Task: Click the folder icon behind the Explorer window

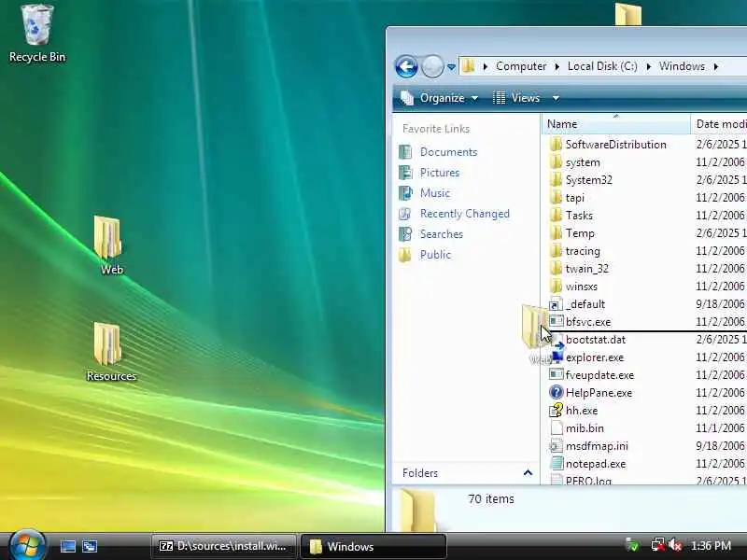Action: click(x=627, y=14)
